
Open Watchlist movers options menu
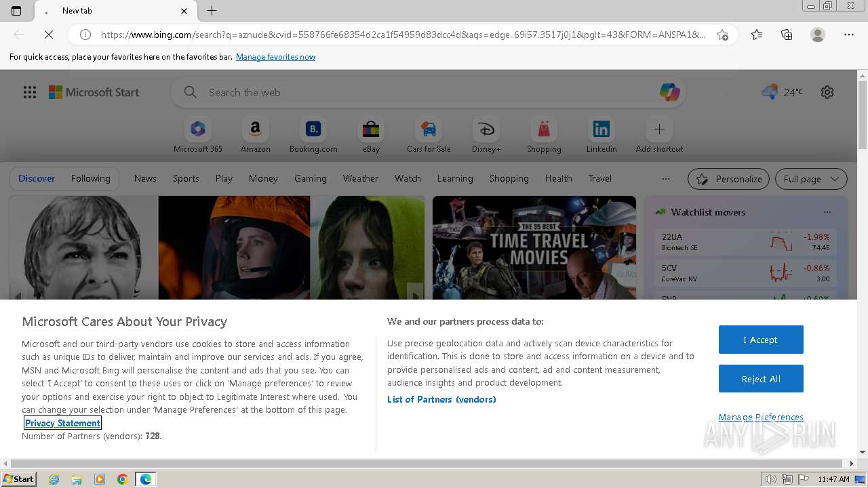coord(827,212)
